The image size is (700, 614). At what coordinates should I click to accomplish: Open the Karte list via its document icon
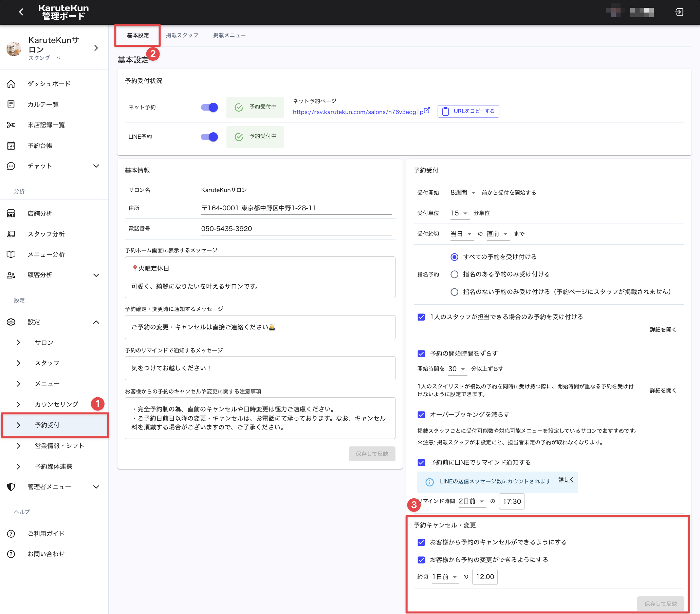pos(11,104)
